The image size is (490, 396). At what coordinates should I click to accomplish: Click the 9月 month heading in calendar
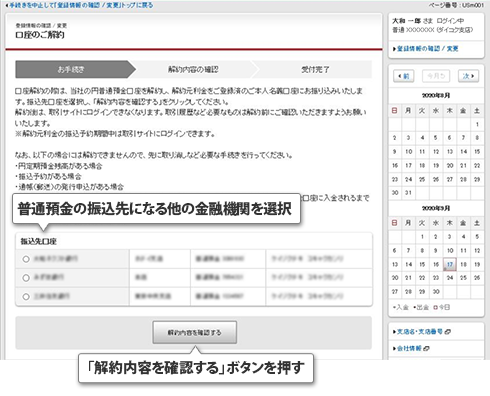pos(436,208)
